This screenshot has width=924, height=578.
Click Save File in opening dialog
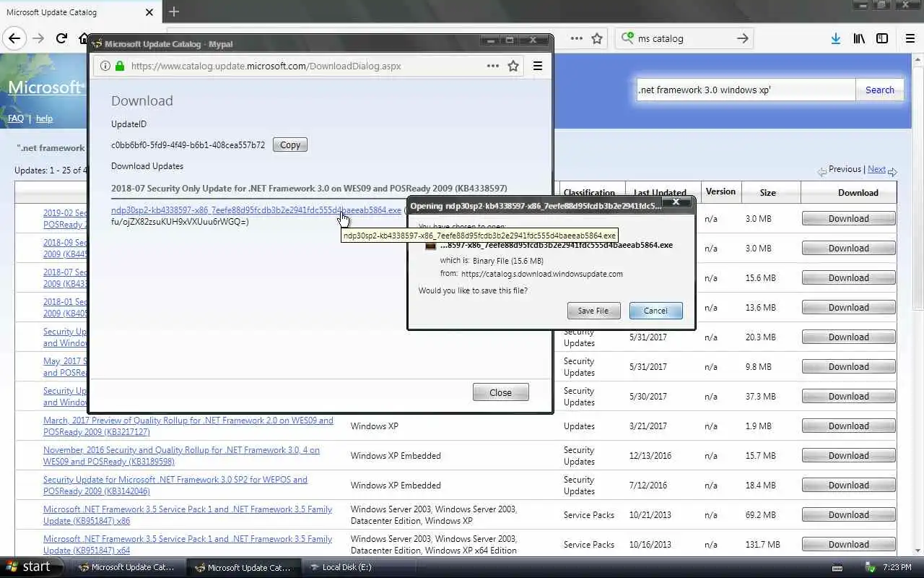click(x=593, y=311)
